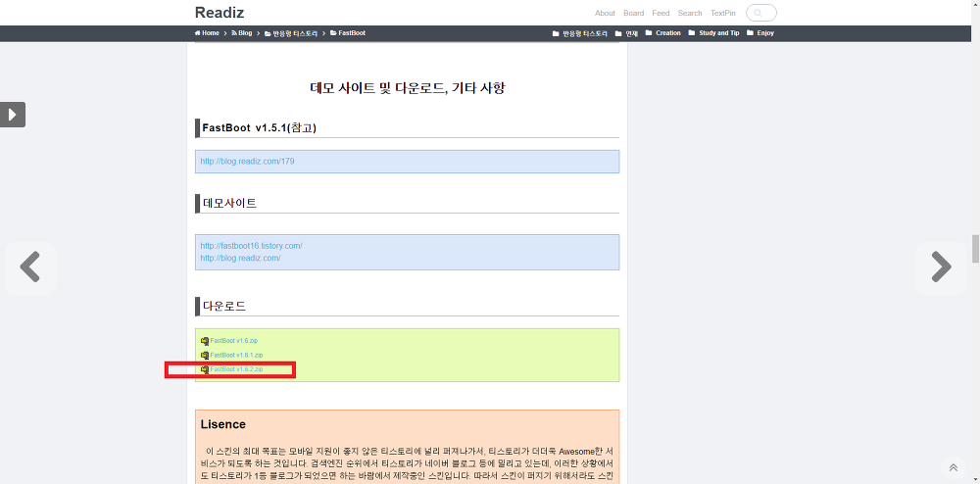Screen dimensions: 980x484
Task: Click the FastBoot v1.6.zip file icon
Action: [x=205, y=341]
